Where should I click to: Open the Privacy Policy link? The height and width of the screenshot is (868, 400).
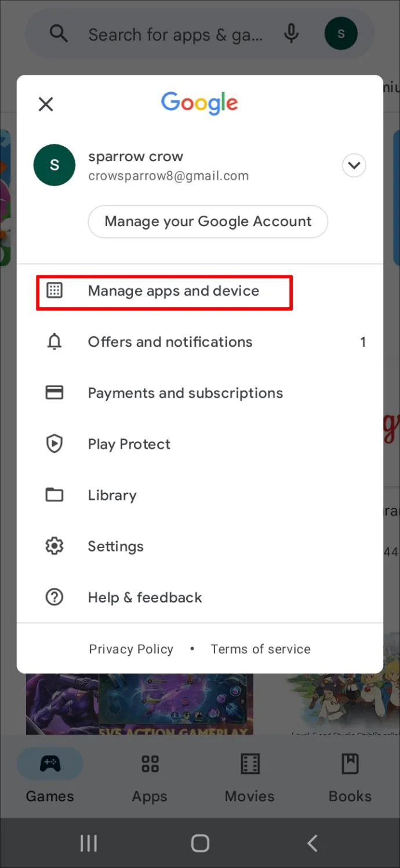pyautogui.click(x=131, y=649)
